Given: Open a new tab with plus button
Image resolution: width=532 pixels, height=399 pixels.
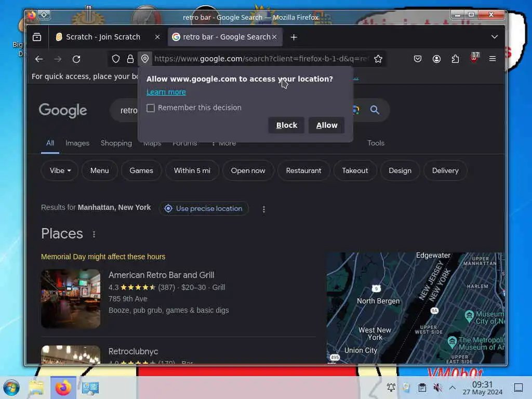Looking at the screenshot, I should tap(294, 37).
